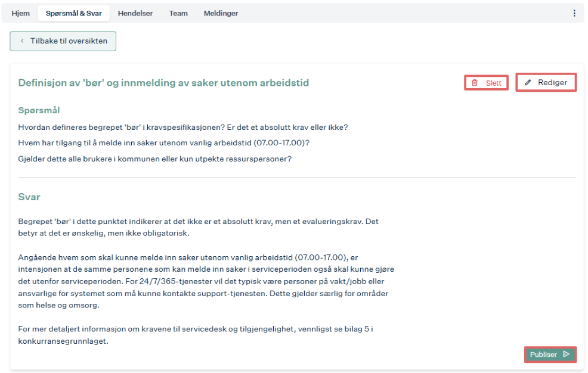Click the title "Definisjon av 'bør' og innmelding"
The image size is (588, 373).
(x=163, y=83)
